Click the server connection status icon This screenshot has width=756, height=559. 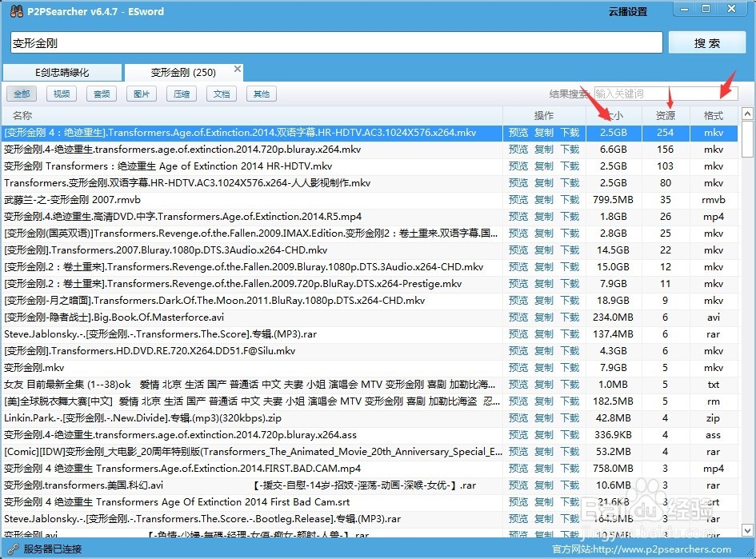(13, 549)
